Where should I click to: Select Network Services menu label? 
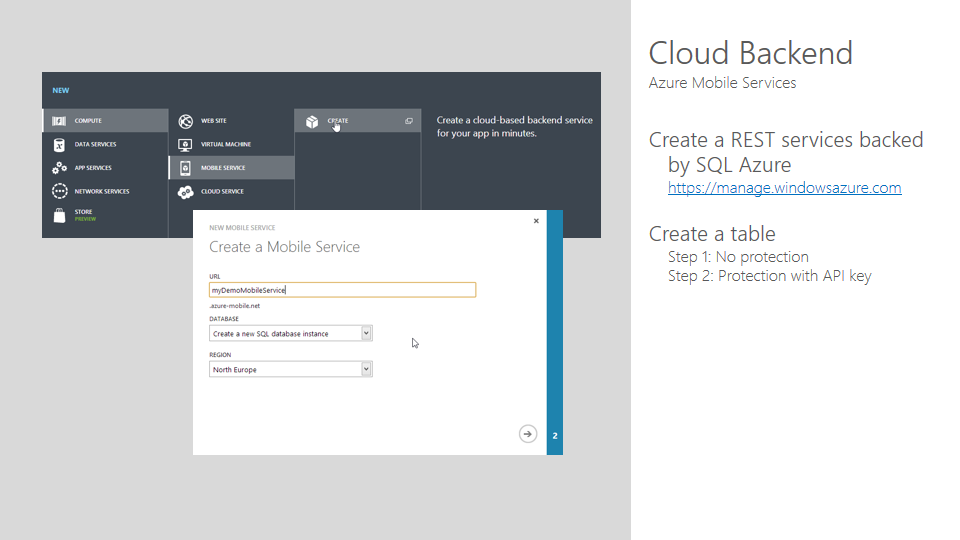coord(102,192)
